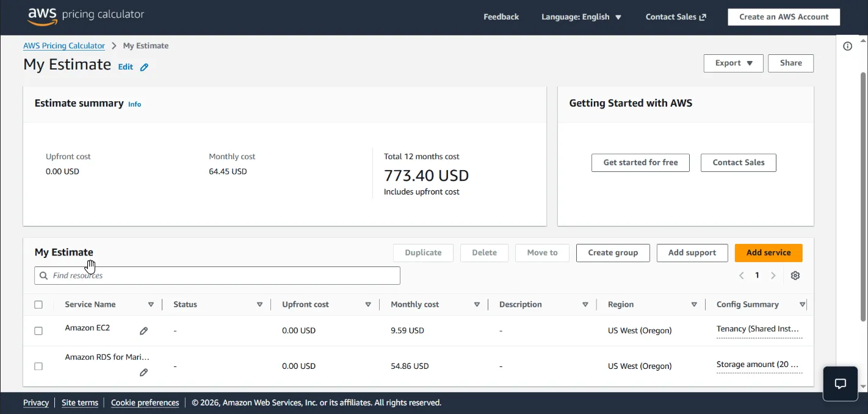Open Contact Sales in the top navigation
The height and width of the screenshot is (414, 868).
pos(676,17)
